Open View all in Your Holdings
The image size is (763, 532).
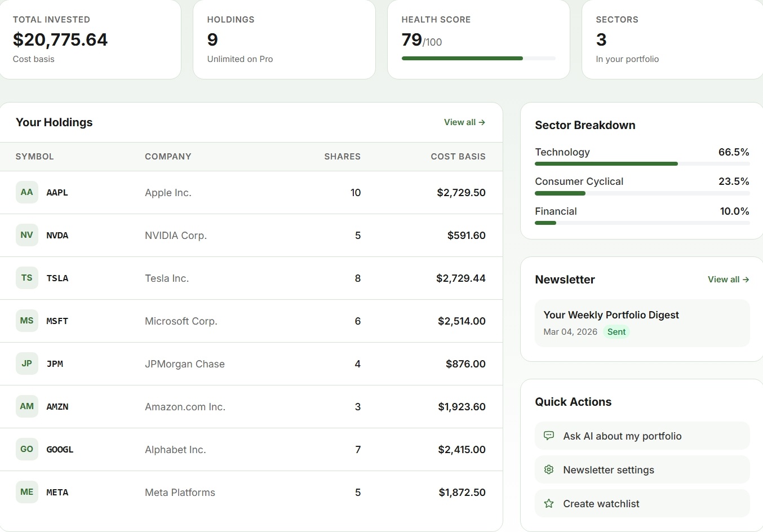(464, 122)
